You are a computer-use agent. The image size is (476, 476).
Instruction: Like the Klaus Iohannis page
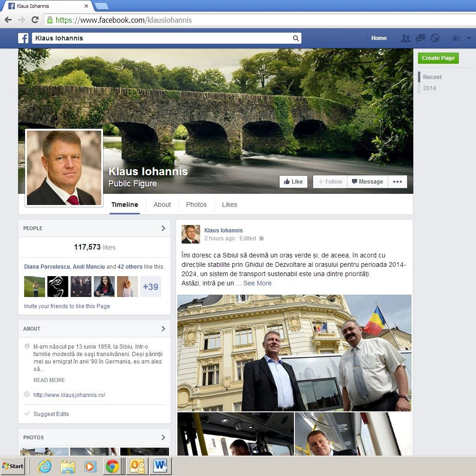(293, 182)
